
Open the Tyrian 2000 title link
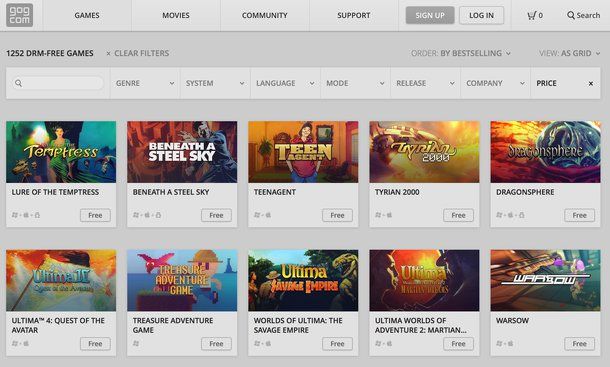[x=397, y=192]
